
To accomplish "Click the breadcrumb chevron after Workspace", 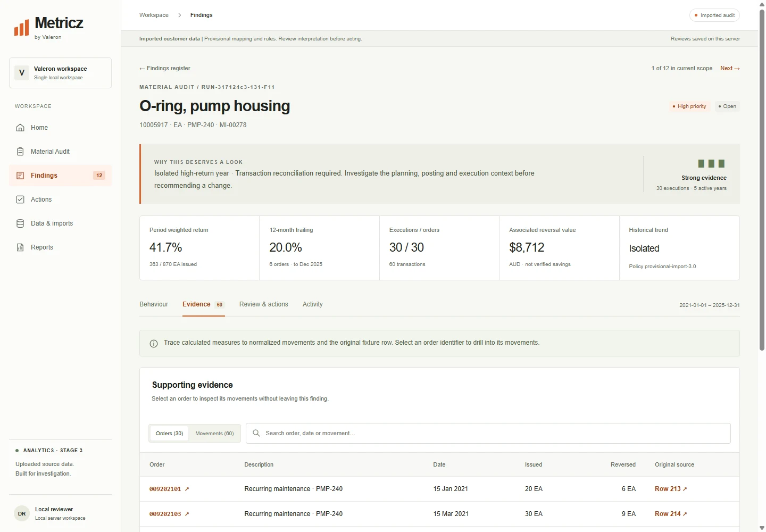I will 180,15.
